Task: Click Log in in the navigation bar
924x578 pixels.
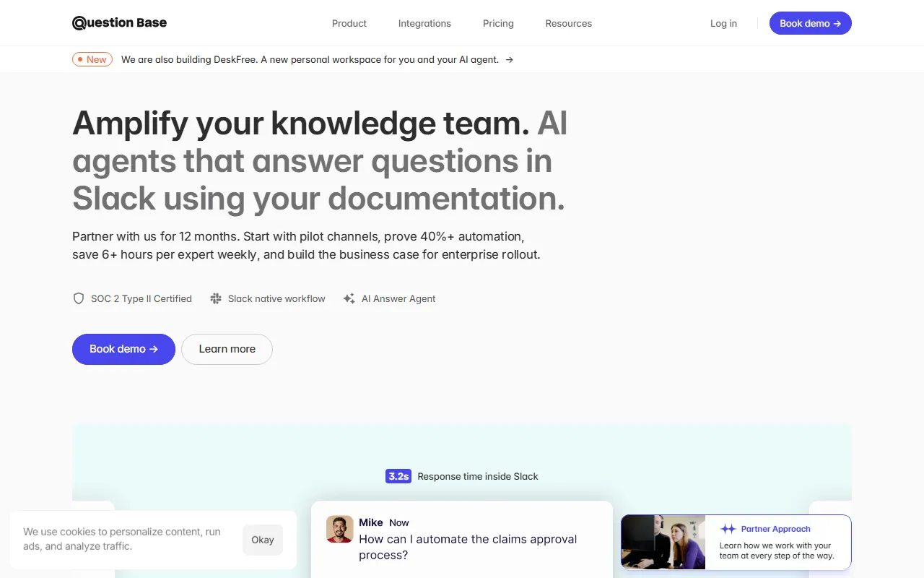Action: point(723,23)
